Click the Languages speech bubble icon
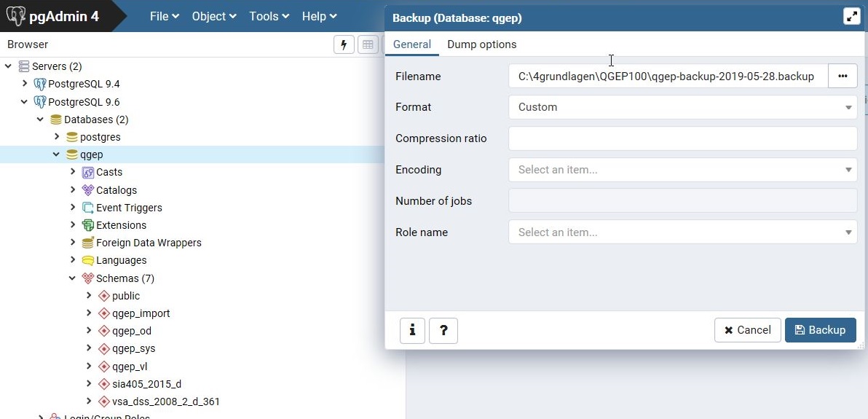This screenshot has height=419, width=868. (x=88, y=260)
